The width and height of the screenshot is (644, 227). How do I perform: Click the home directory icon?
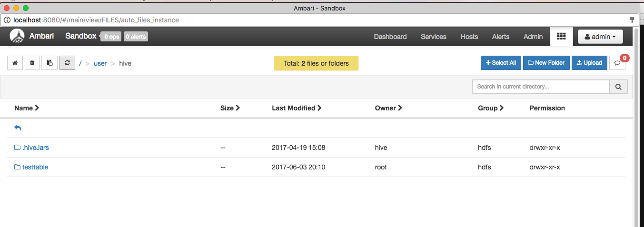(15, 63)
